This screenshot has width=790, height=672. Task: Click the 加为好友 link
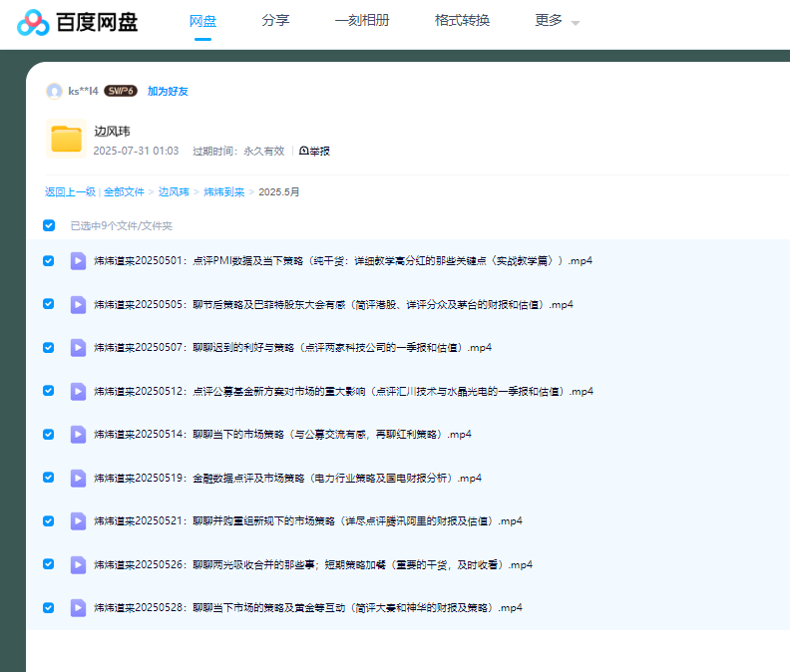[168, 91]
